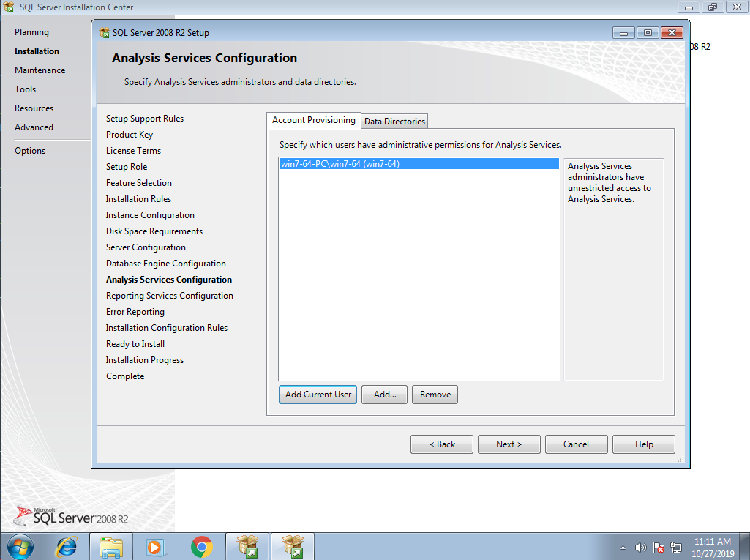
Task: Open Windows Explorer folder icon in taskbar
Action: click(111, 547)
